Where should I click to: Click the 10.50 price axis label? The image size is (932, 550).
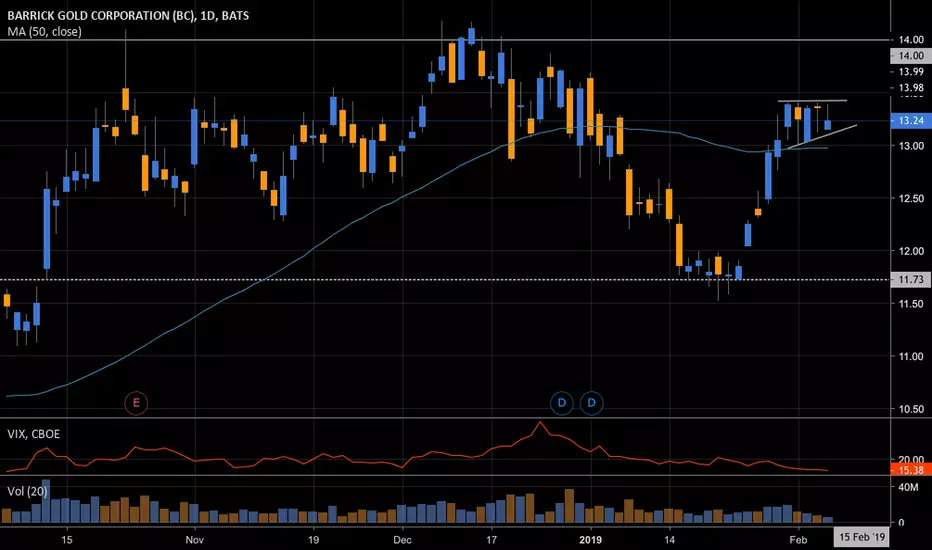pyautogui.click(x=911, y=409)
